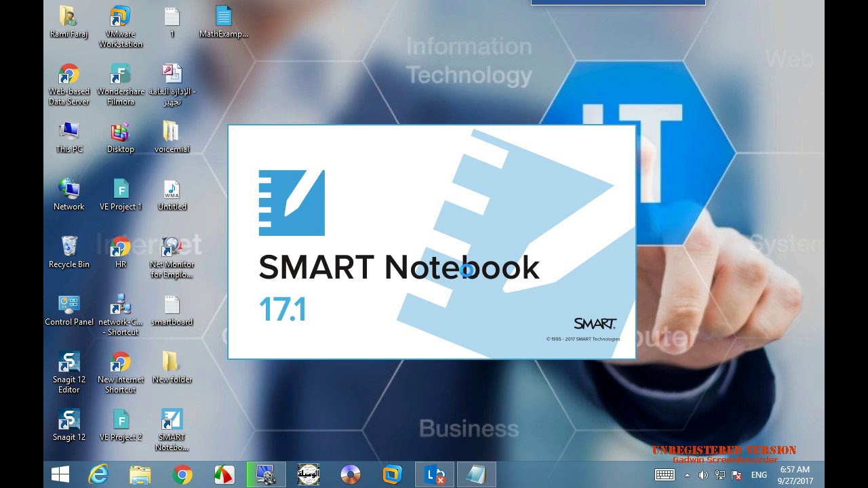Switch to the screen recorder taskbar app
Image resolution: width=868 pixels, height=488 pixels.
click(266, 475)
